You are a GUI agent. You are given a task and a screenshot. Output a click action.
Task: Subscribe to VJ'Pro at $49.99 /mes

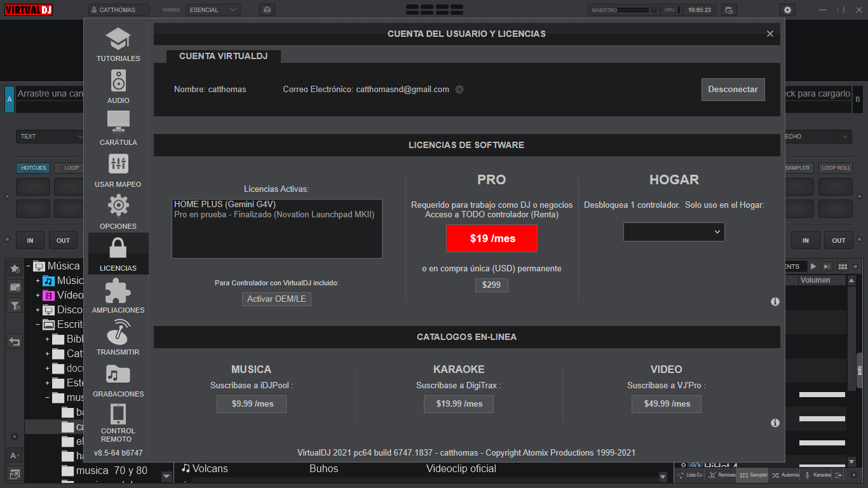pos(667,403)
